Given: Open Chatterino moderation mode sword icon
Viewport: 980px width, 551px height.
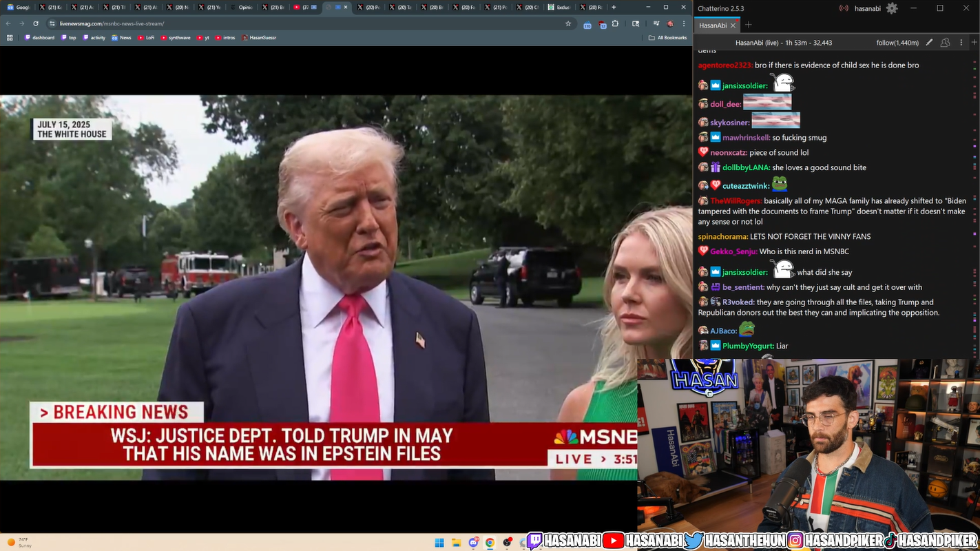Looking at the screenshot, I should [929, 43].
